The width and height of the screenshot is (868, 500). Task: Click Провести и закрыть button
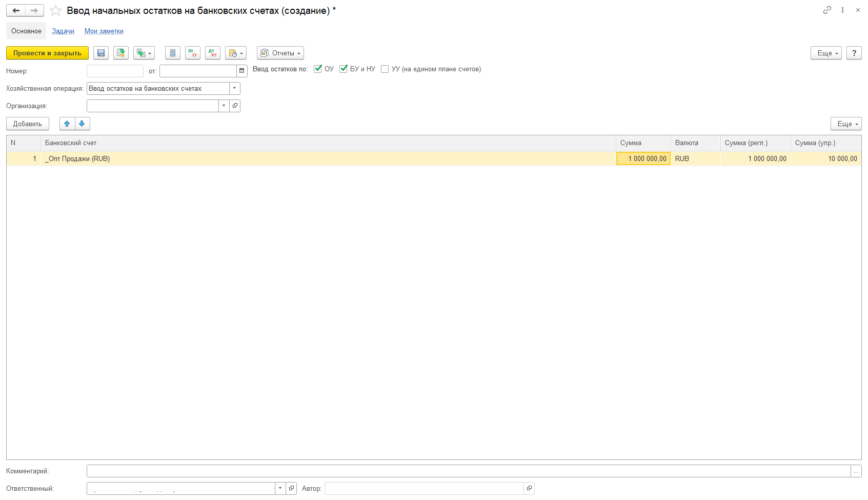[x=47, y=53]
